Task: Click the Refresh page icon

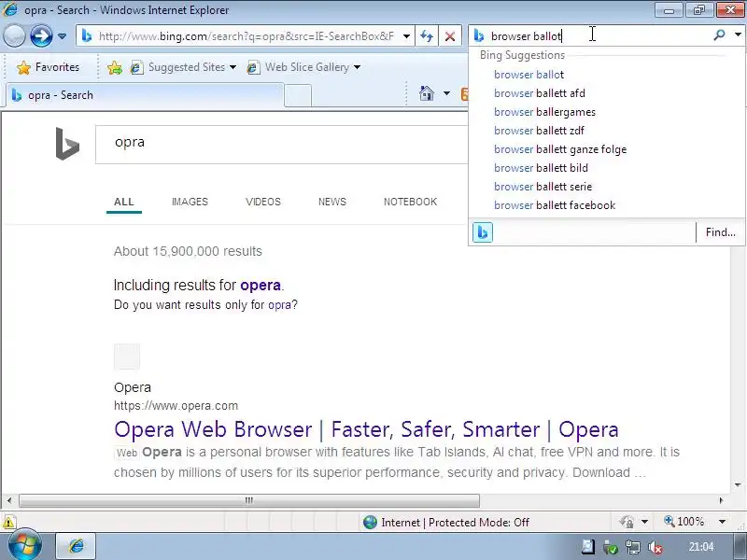Action: coord(427,36)
